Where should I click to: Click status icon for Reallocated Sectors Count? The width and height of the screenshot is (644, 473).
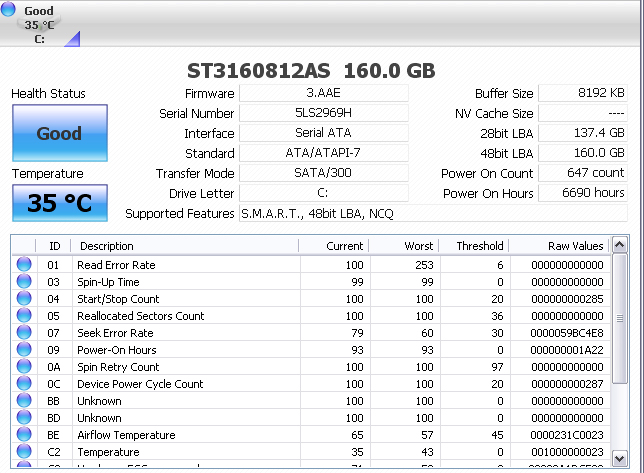(24, 315)
